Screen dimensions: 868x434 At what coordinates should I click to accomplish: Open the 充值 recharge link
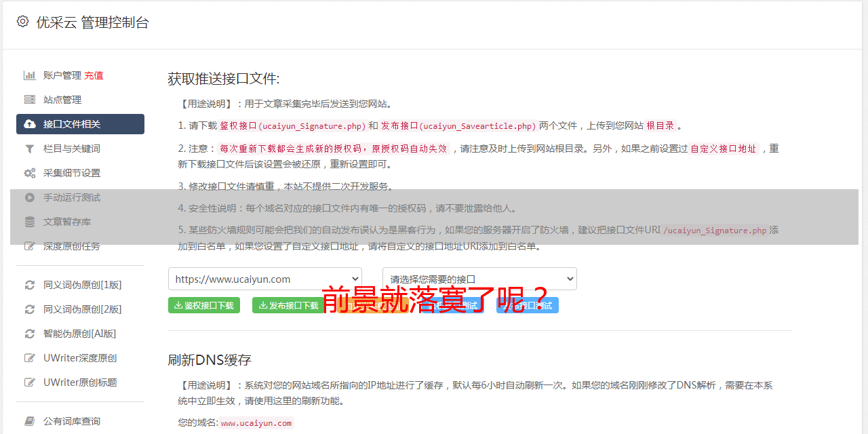coord(94,75)
